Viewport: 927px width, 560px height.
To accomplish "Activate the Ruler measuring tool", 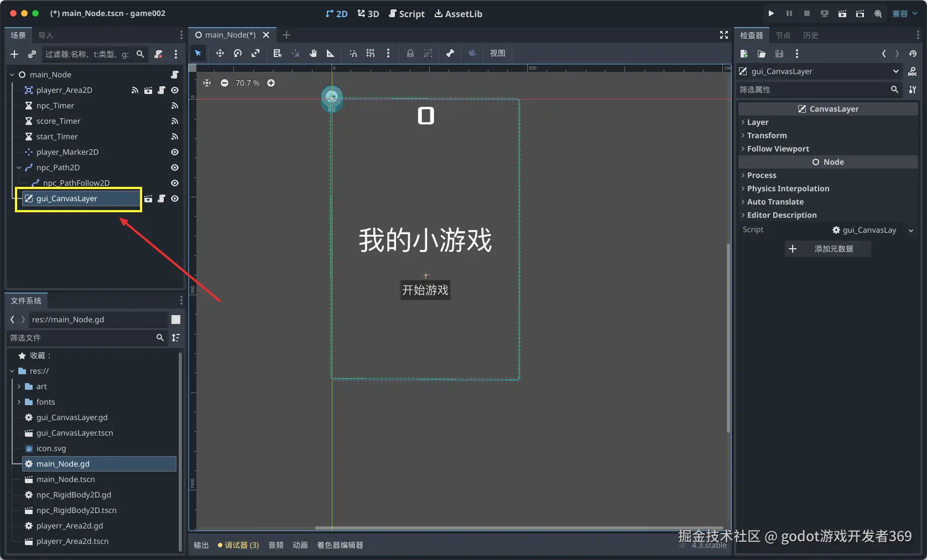I will point(331,53).
